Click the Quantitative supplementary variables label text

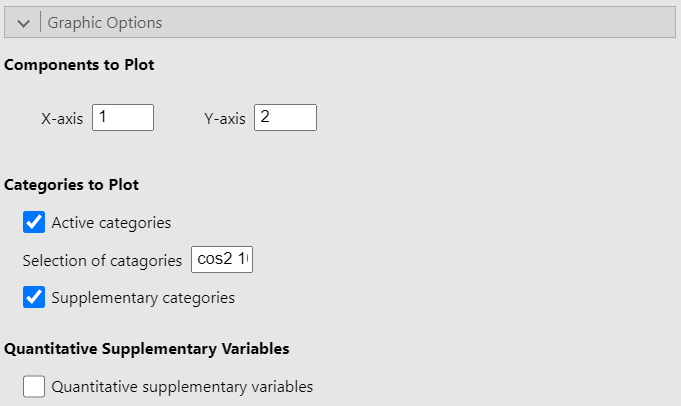[182, 387]
